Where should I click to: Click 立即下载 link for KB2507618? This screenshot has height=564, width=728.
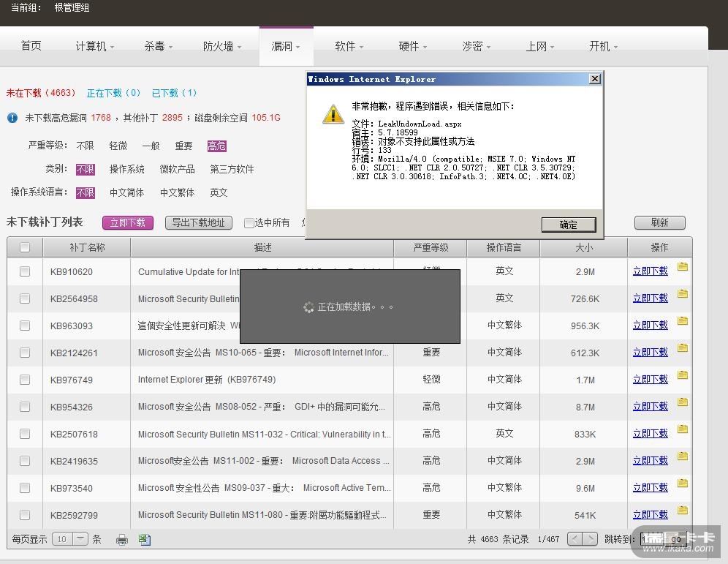click(x=650, y=434)
